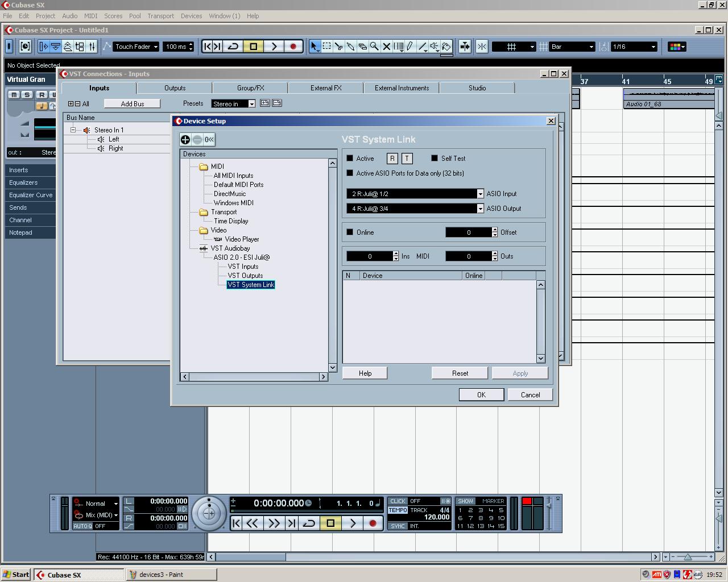Select the Glue tool
The width and height of the screenshot is (728, 582).
point(351,47)
